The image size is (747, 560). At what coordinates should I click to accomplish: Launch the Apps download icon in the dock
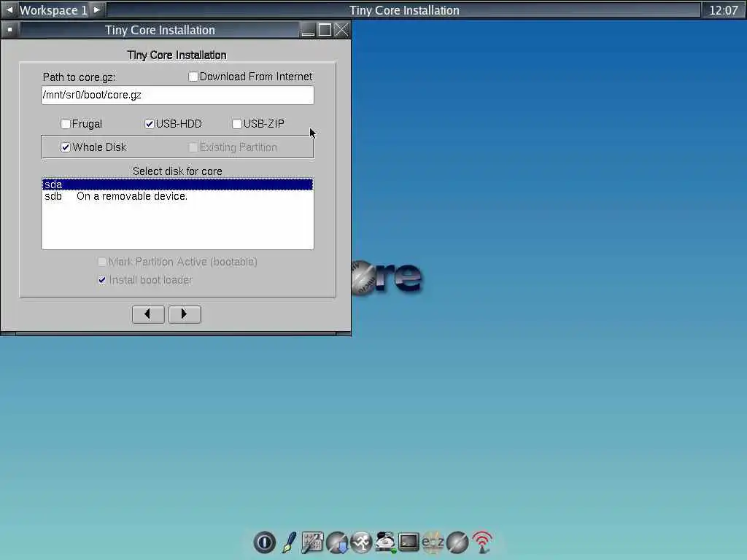tap(337, 542)
